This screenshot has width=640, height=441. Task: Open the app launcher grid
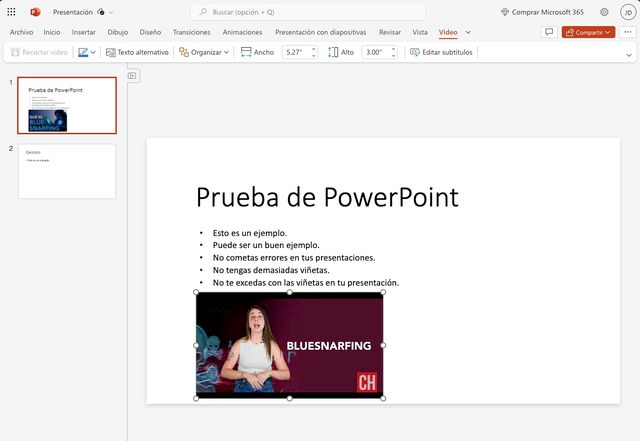[11, 12]
